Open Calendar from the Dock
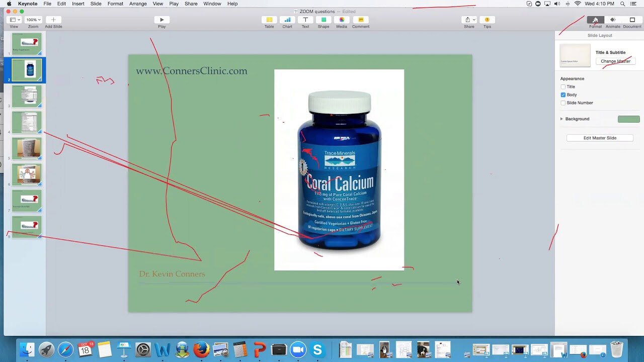Image resolution: width=644 pixels, height=362 pixels. pyautogui.click(x=85, y=349)
